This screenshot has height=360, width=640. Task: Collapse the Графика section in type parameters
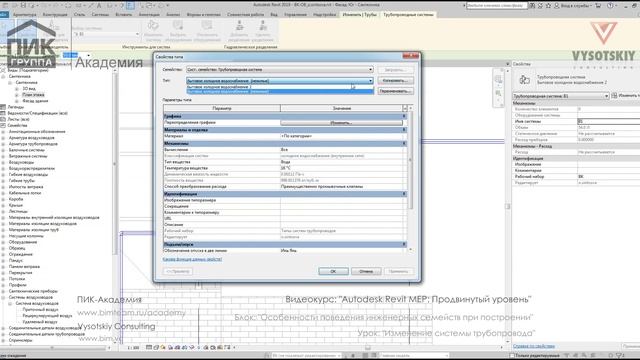[404, 116]
